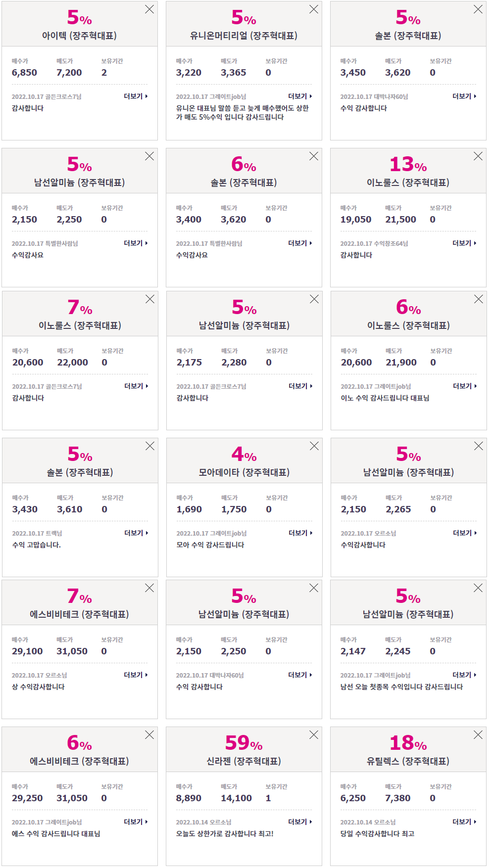Close the 유니온머티리얼 5% card
The image size is (489, 868).
click(314, 9)
